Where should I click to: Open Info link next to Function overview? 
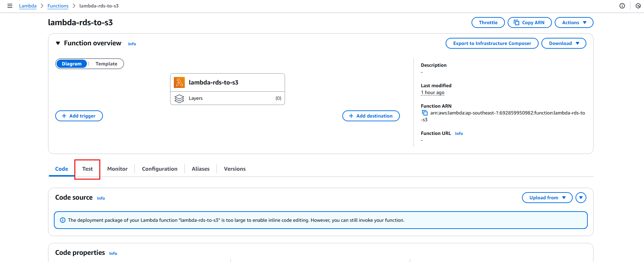132,44
